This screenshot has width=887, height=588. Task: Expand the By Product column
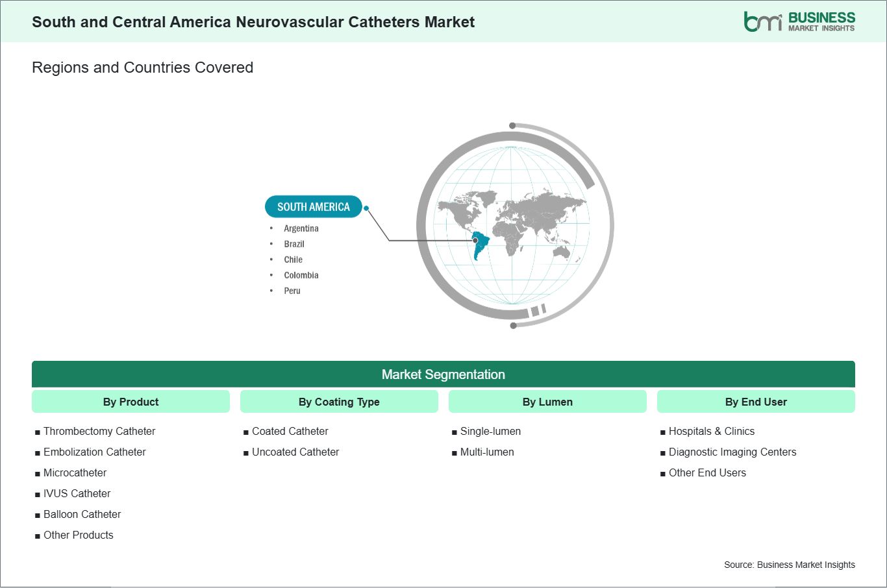[x=131, y=401]
